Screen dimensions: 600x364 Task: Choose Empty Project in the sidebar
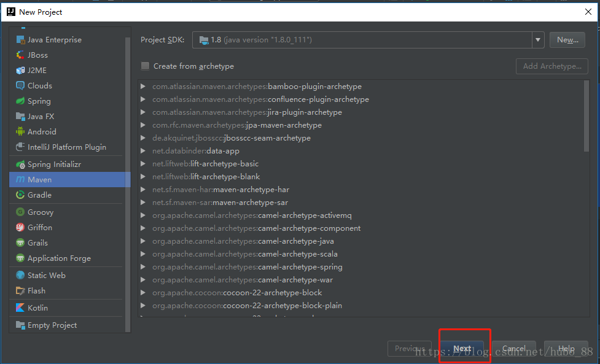click(52, 325)
